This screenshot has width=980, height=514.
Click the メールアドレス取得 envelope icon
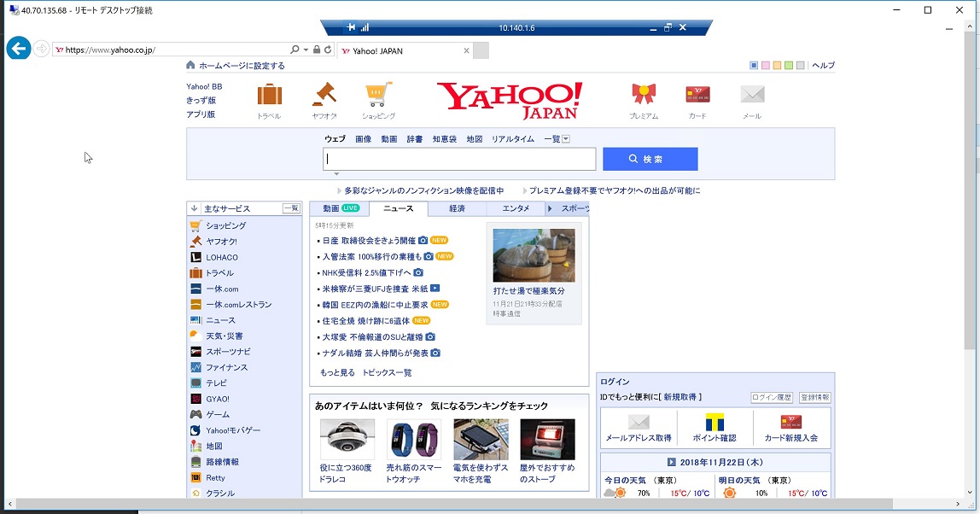(639, 422)
